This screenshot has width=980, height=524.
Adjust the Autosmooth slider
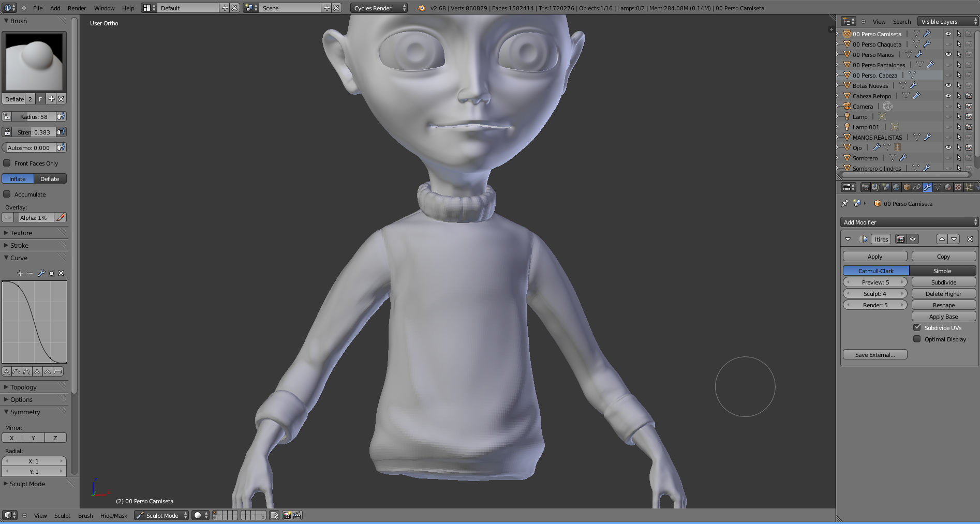(x=29, y=147)
